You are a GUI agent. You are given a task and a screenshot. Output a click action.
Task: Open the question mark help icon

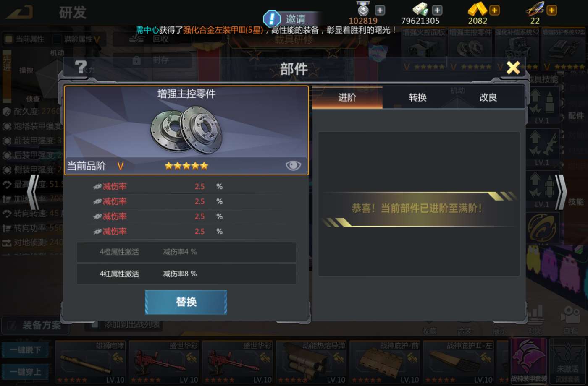(80, 68)
